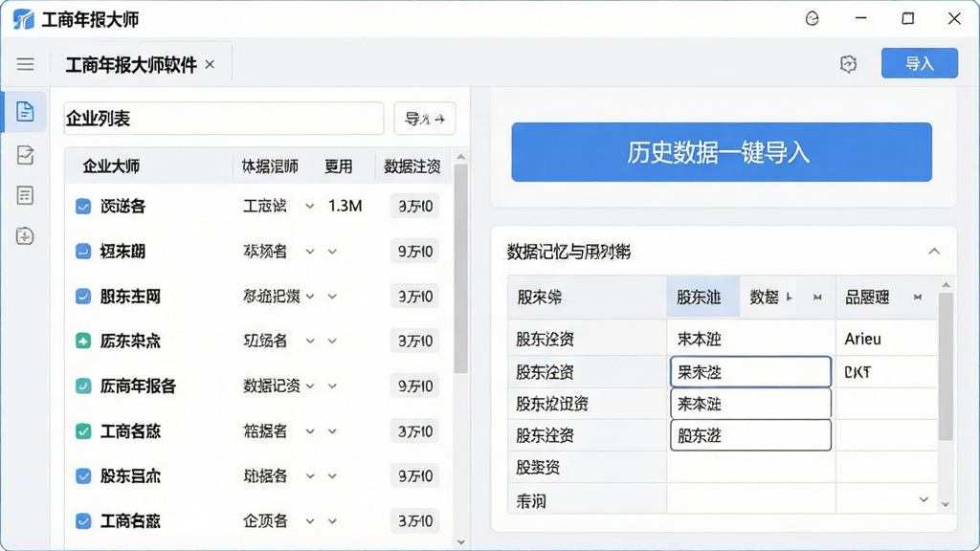Toggle checkbox in the second company row

83,252
